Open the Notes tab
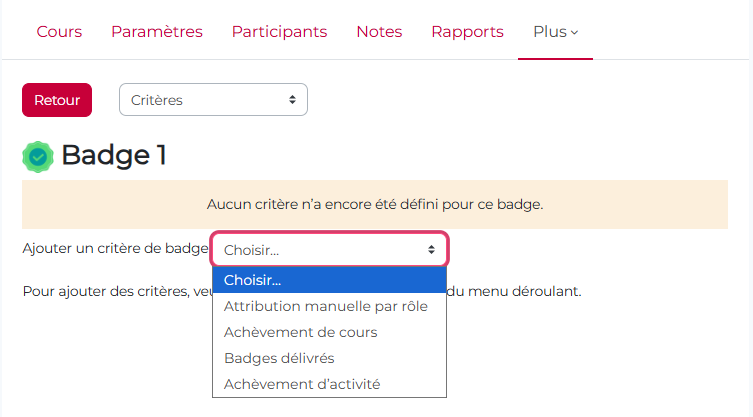Image resolution: width=753 pixels, height=417 pixels. pyautogui.click(x=379, y=32)
